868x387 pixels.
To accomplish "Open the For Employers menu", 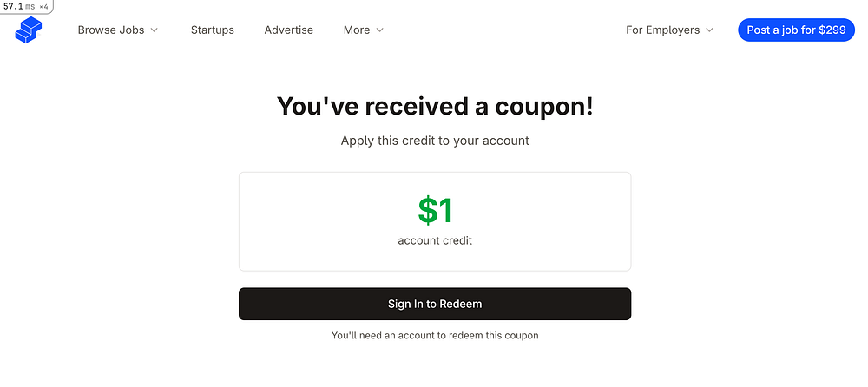I will point(662,30).
